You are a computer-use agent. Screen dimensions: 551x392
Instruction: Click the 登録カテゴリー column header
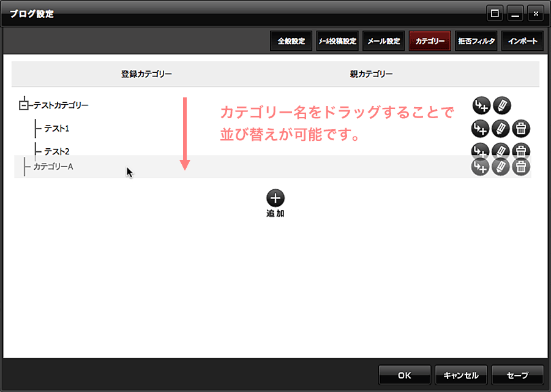pyautogui.click(x=146, y=74)
